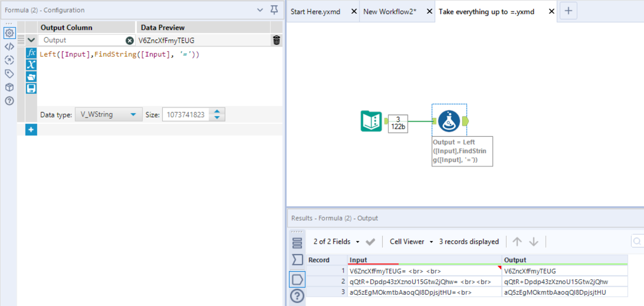The image size is (644, 306).
Task: Switch to the Start Here.yxmd tab
Action: (x=315, y=11)
